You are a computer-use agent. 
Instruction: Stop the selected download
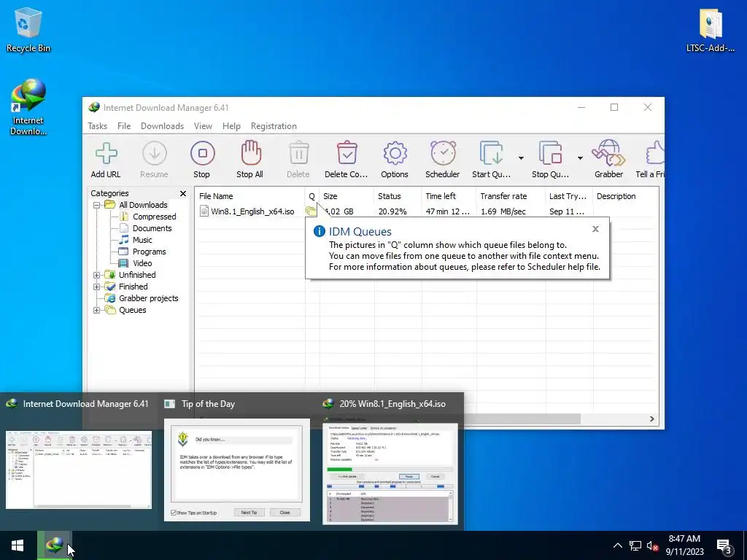click(x=202, y=160)
